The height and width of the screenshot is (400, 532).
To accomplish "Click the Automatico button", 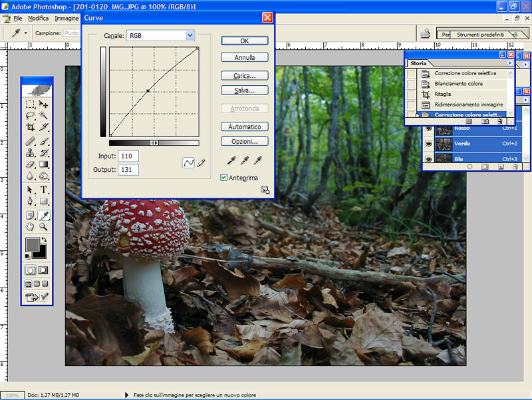I will tap(245, 126).
